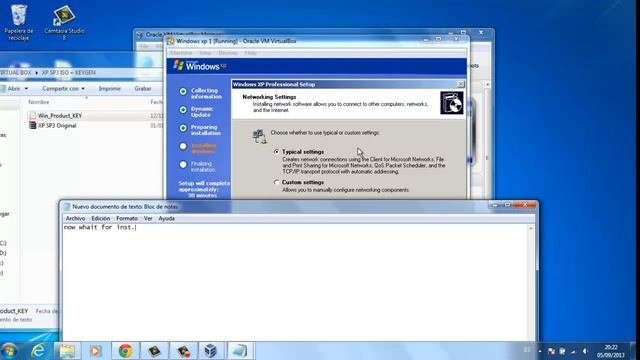Open the Papelera de reciclaje desktop icon
Screen dimensions: 640x360
click(19, 22)
